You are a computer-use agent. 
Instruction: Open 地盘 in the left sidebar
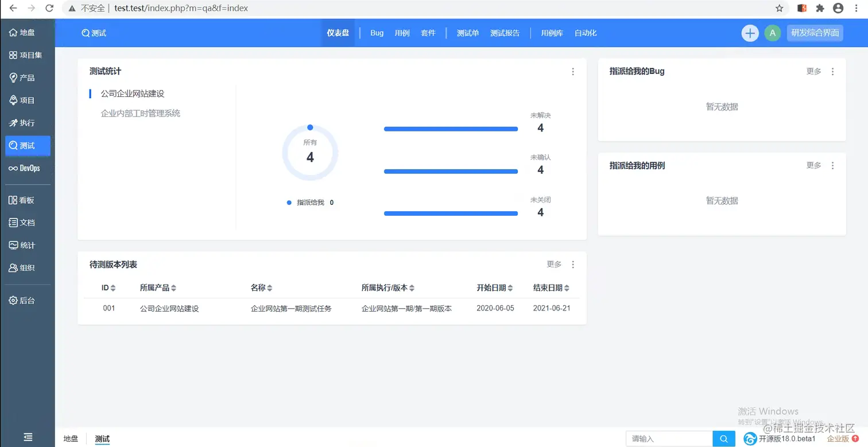28,33
